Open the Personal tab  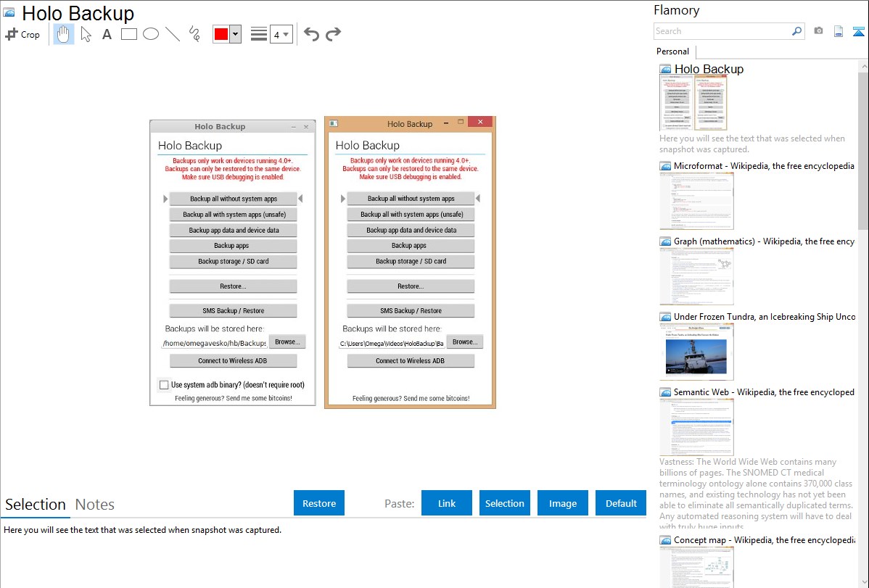pyautogui.click(x=672, y=51)
